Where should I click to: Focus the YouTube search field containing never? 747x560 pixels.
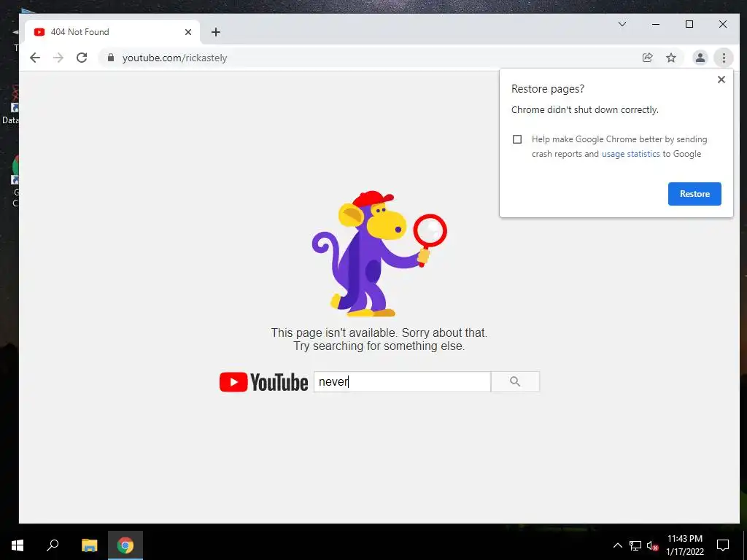402,382
